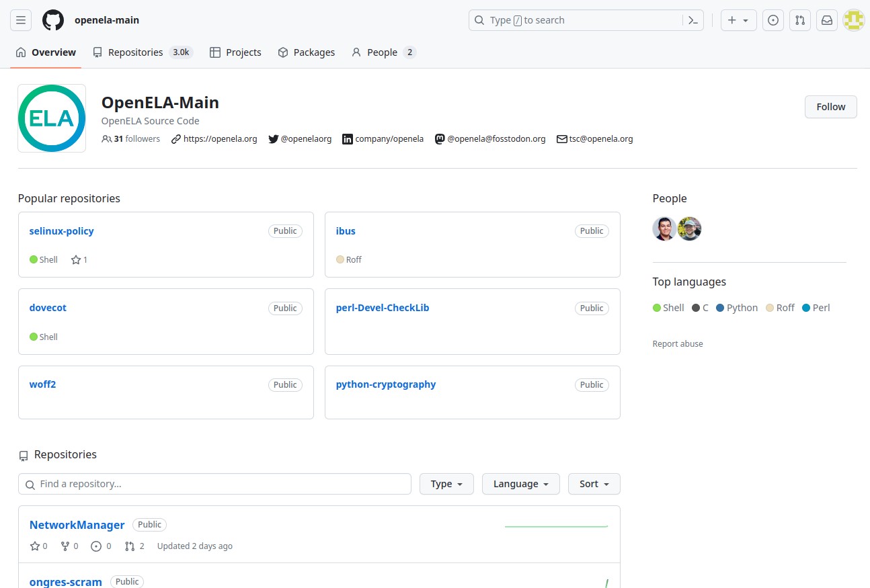Click the OpenELA organization logo
The image size is (870, 588).
click(x=52, y=118)
